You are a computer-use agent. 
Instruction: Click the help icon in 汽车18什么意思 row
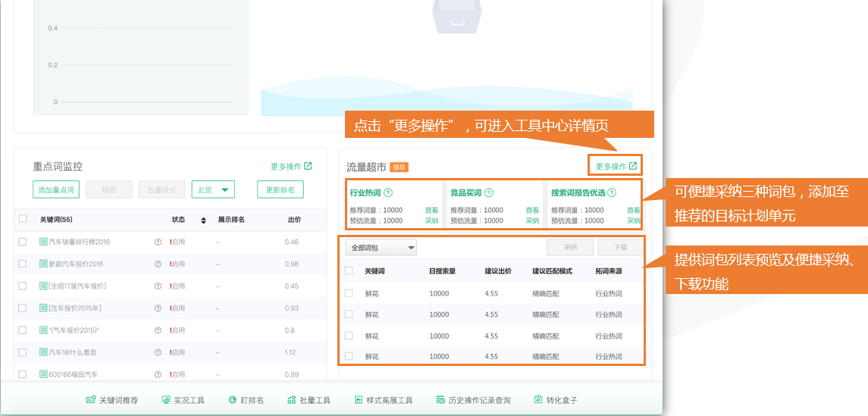[x=158, y=352]
